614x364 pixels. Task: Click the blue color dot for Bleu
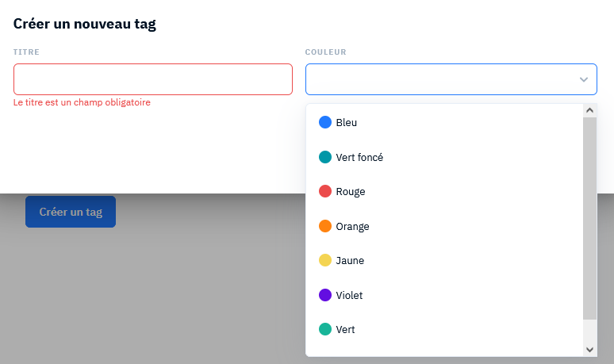click(325, 122)
